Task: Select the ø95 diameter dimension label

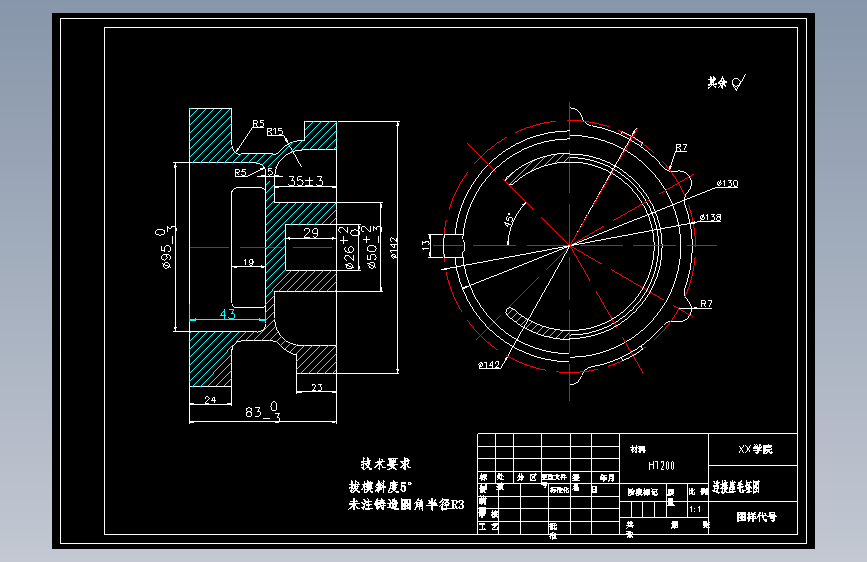Action: [x=166, y=247]
